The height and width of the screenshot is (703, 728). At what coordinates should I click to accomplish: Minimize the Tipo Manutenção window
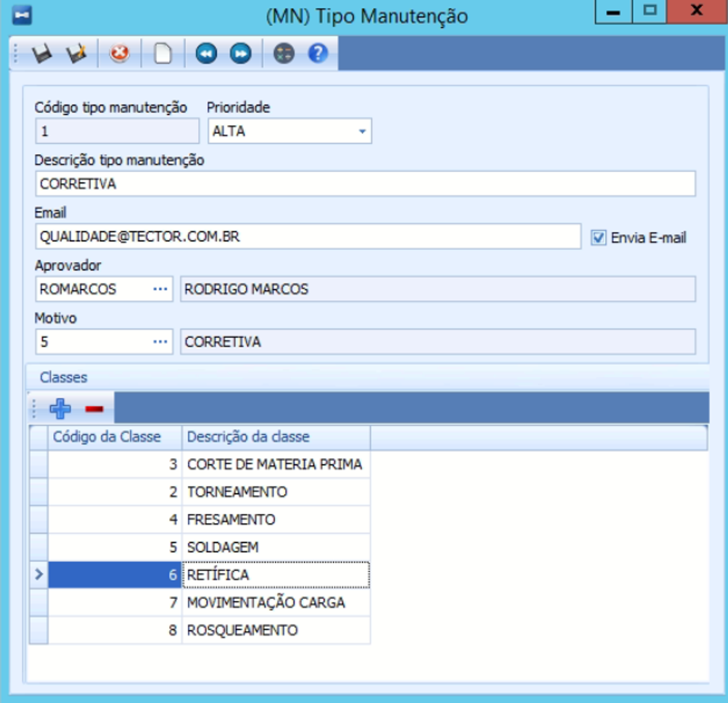click(x=613, y=12)
